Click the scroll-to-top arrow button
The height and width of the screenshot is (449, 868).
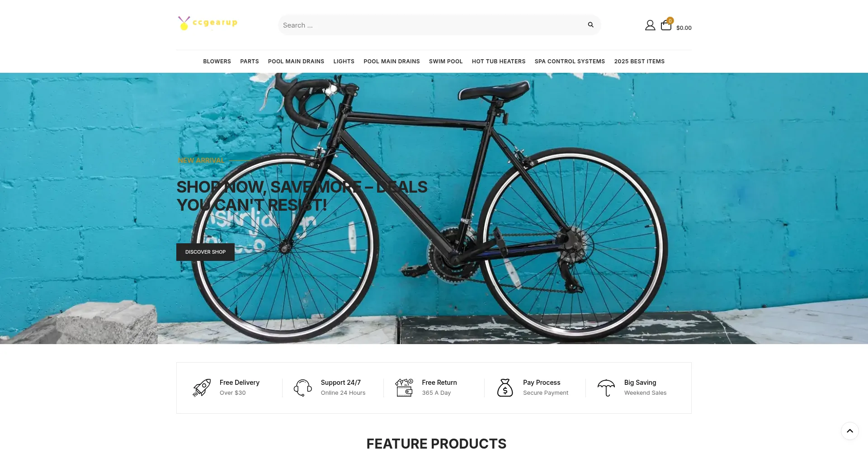(x=850, y=431)
